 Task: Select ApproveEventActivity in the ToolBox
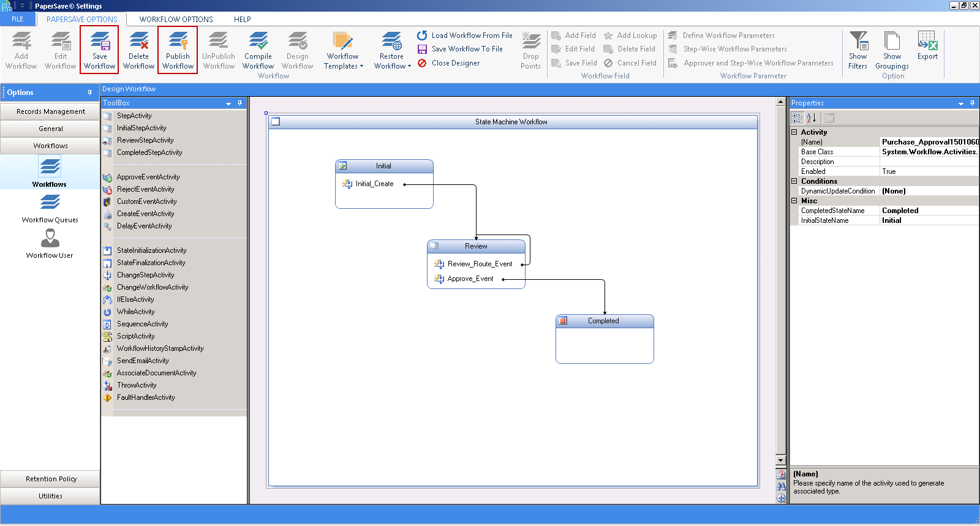tap(148, 177)
